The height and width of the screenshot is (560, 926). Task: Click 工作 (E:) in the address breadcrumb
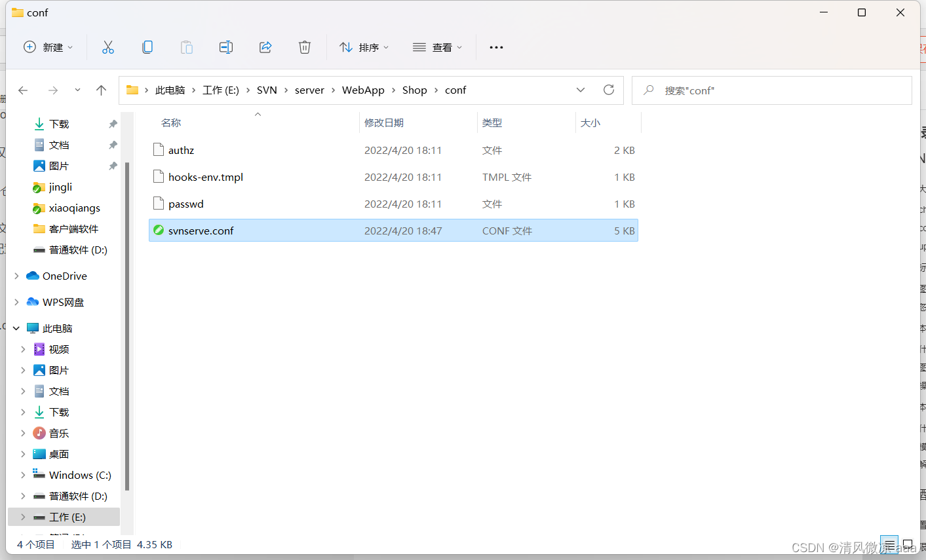(x=221, y=90)
